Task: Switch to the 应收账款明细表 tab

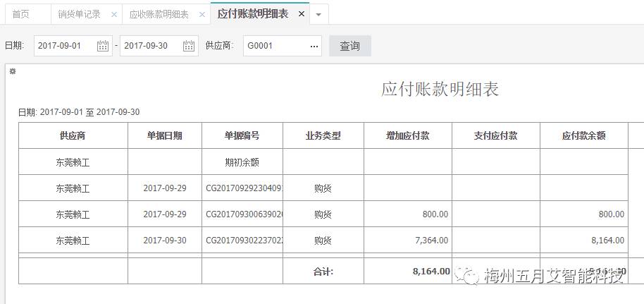Action: pos(159,14)
